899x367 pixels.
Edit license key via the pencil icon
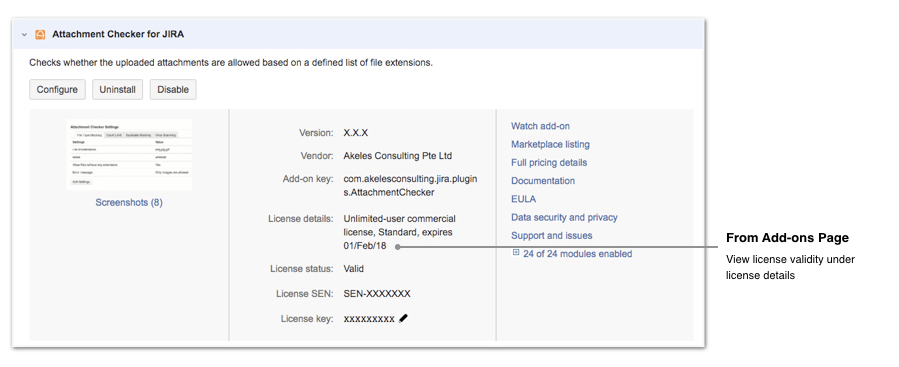[x=403, y=318]
